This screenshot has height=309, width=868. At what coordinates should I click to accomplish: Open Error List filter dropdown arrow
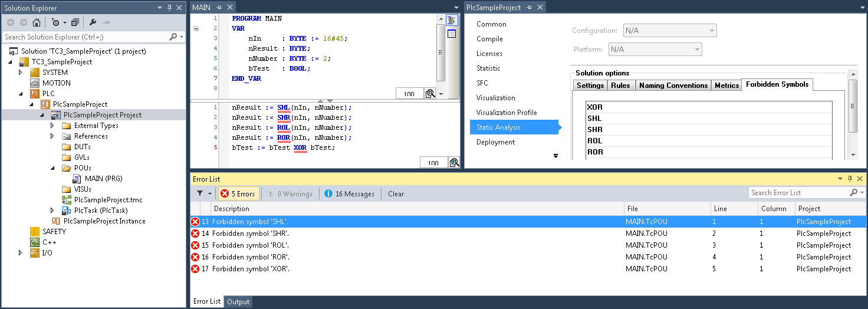[210, 193]
